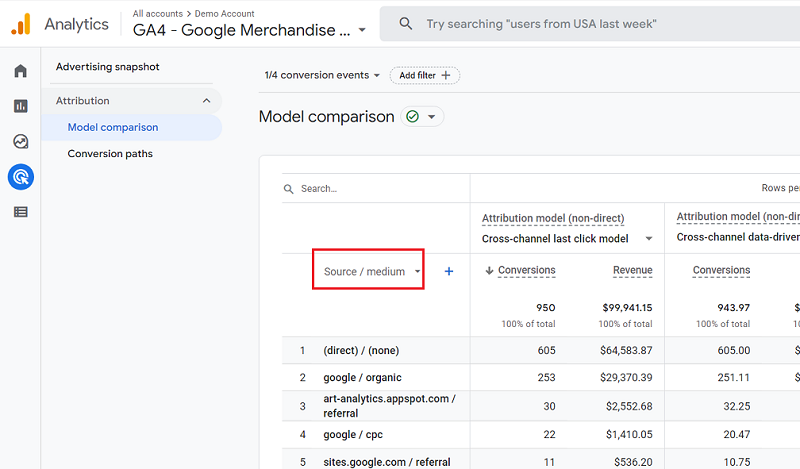The width and height of the screenshot is (800, 469).
Task: Click the GA4 - Google Merchandise property name
Action: [242, 30]
